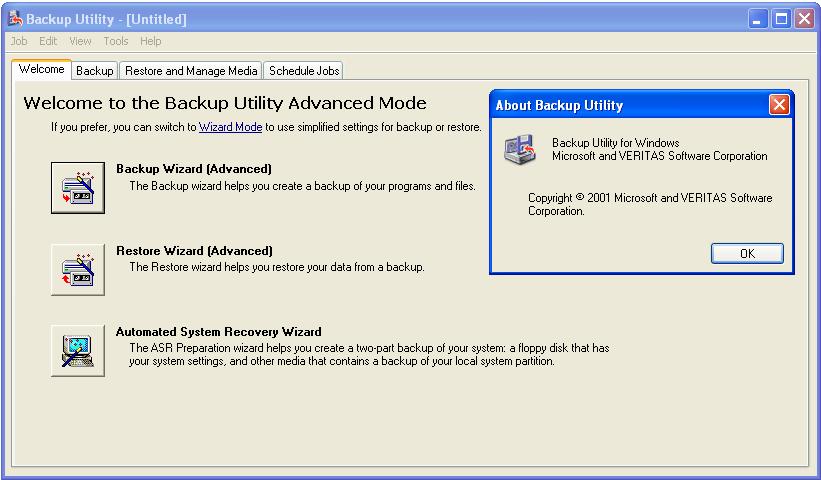
Task: Close the Backup Utility main window
Action: coord(804,19)
